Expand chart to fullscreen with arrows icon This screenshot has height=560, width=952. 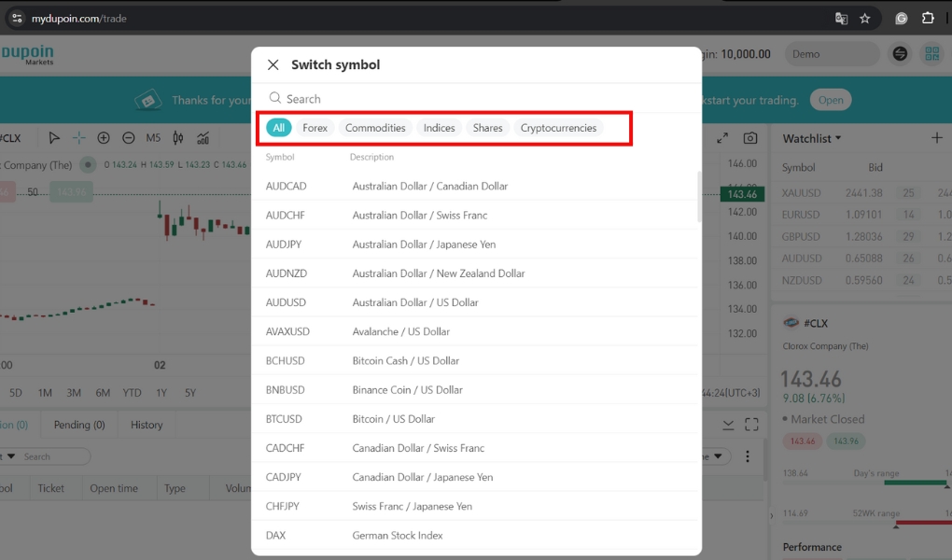(x=721, y=138)
